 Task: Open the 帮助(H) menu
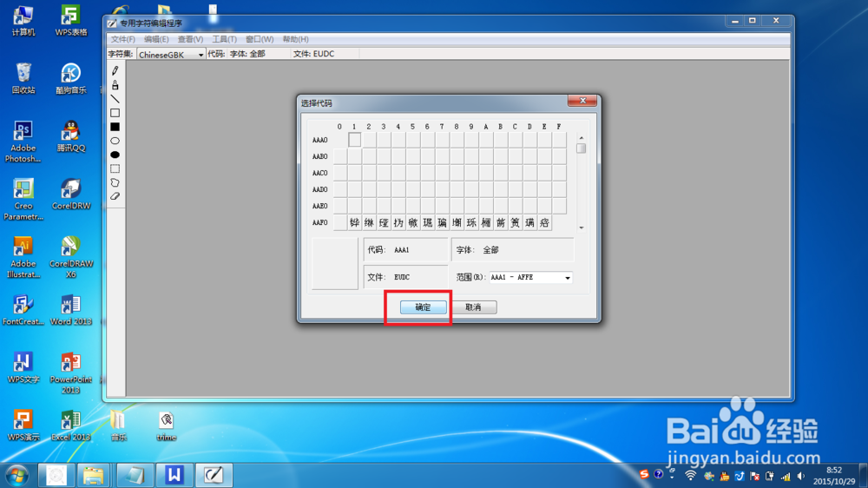tap(296, 39)
